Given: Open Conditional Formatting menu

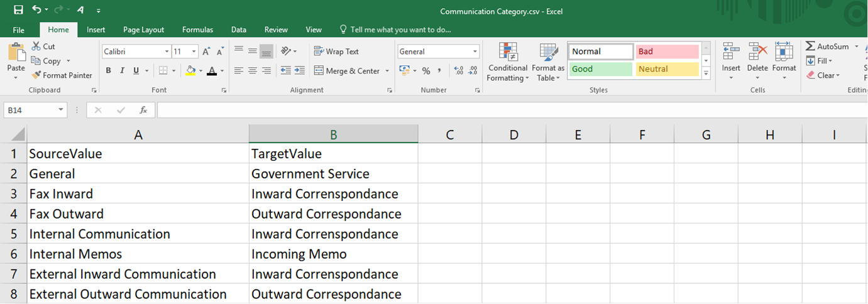Looking at the screenshot, I should click(508, 62).
